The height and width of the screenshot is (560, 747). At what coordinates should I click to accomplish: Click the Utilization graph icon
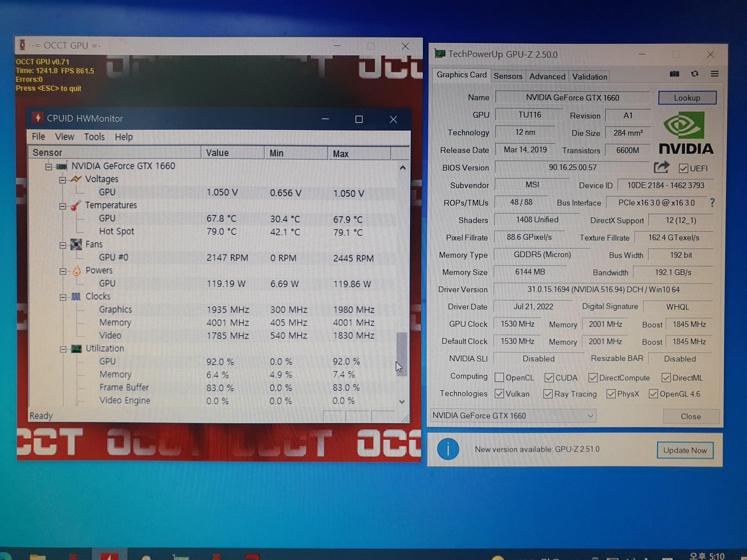click(x=76, y=349)
